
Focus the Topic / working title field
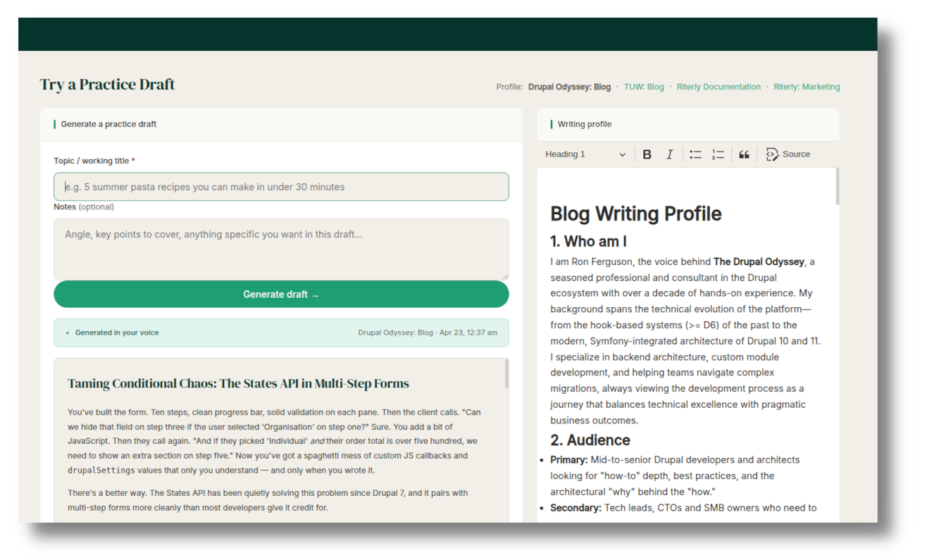tap(281, 187)
